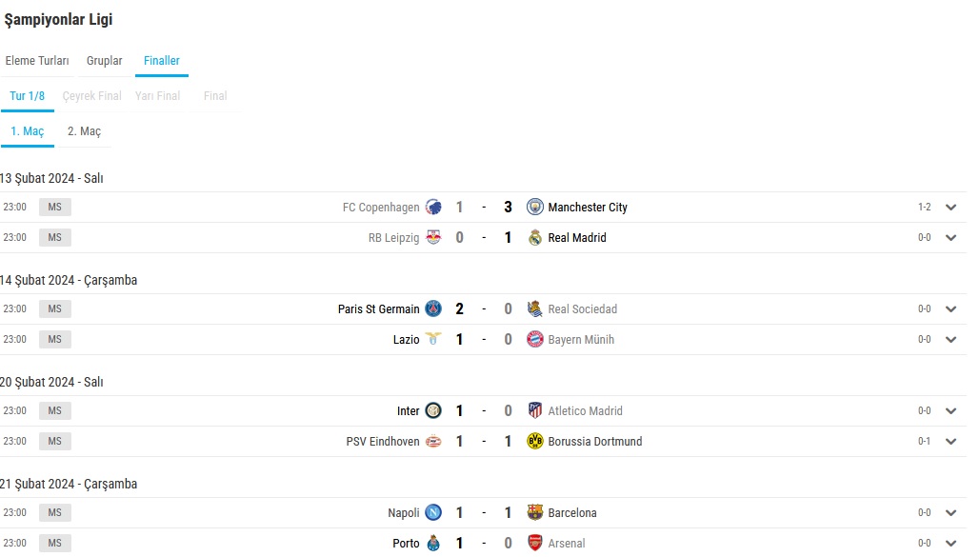Click the Manchester City club crest
Image resolution: width=980 pixels, height=557 pixels.
click(534, 207)
